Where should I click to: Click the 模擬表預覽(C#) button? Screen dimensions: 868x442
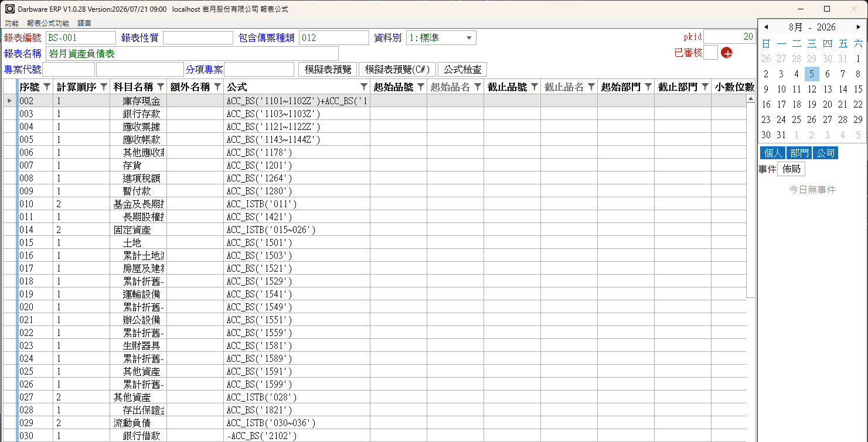(x=397, y=69)
